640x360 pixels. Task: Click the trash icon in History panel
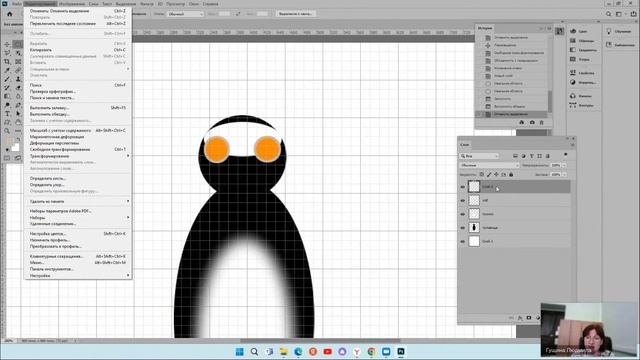542,122
